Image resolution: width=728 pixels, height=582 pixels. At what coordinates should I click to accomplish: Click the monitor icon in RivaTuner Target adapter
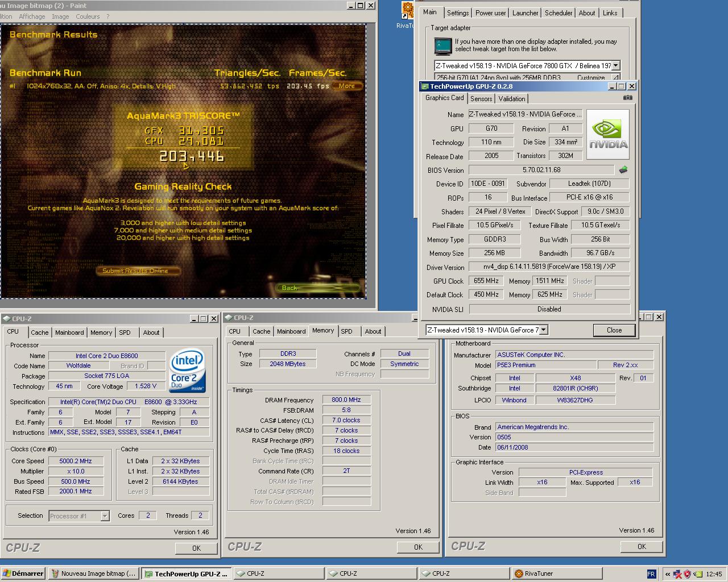(x=442, y=45)
